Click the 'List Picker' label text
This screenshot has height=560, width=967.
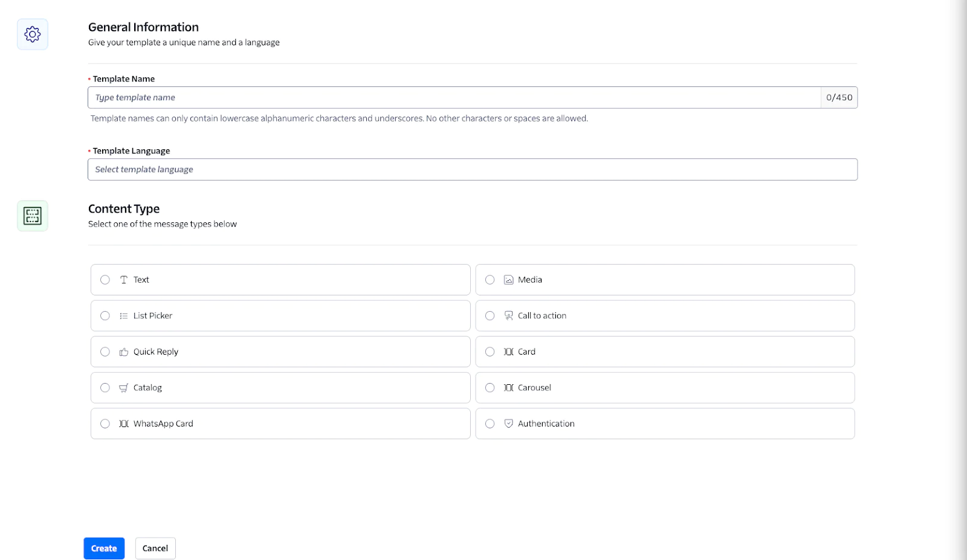[x=153, y=316]
